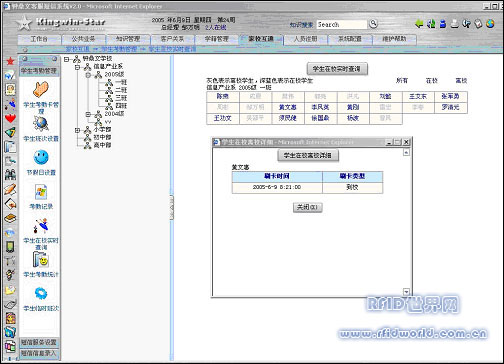The width and height of the screenshot is (504, 364).
Task: Click the green back arrow toolbar icon
Action: 419,24
